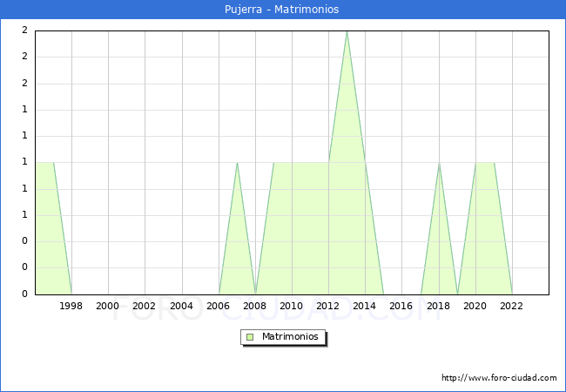Select the 2000 x-axis label
The height and width of the screenshot is (392, 566).
tap(108, 306)
